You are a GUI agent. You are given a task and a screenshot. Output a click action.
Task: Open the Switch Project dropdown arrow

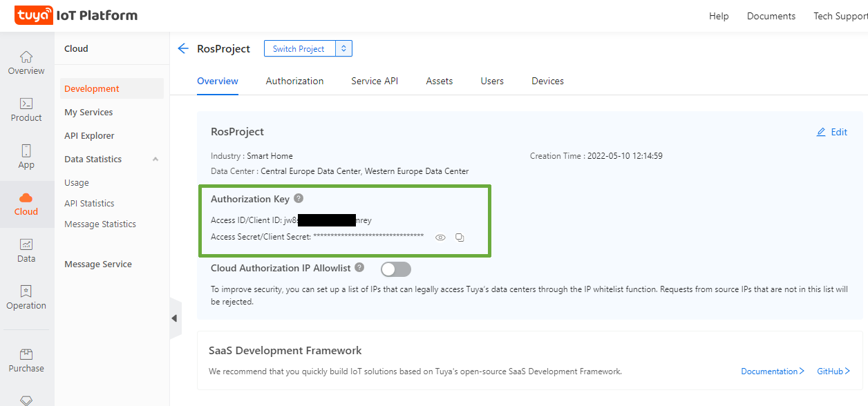[344, 48]
